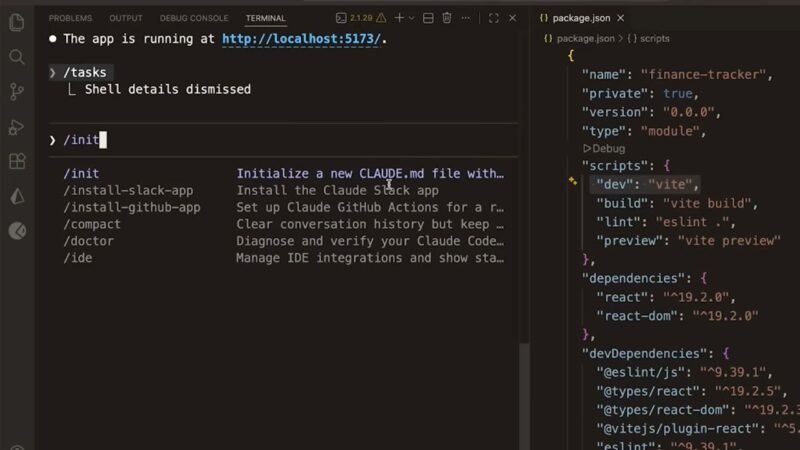Select the TERMINAL tab
The width and height of the screenshot is (800, 450).
pos(265,18)
